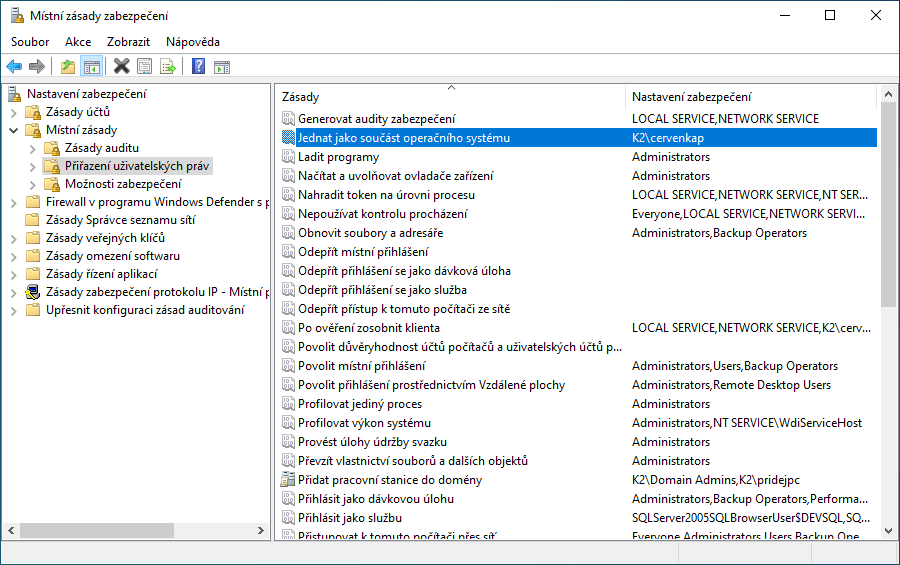Select Provést úlohy údržby svazku policy
900x565 pixels.
pos(579,442)
